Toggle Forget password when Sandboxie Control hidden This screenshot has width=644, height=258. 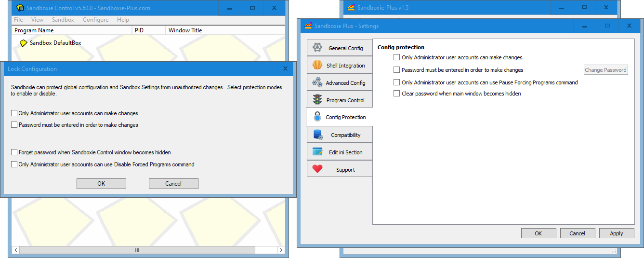tap(14, 152)
